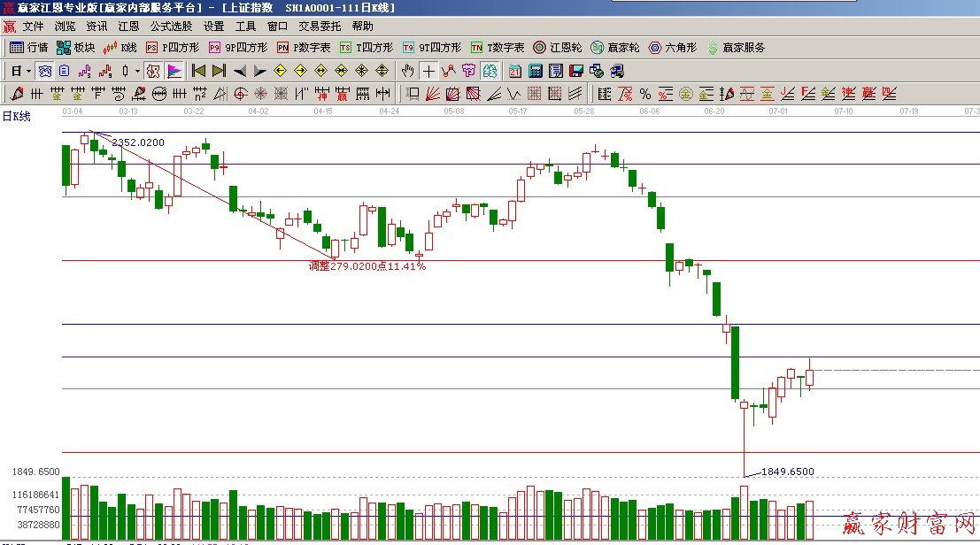The height and width of the screenshot is (545, 980).
Task: Click the calendar icon showing 21
Action: pyautogui.click(x=515, y=71)
